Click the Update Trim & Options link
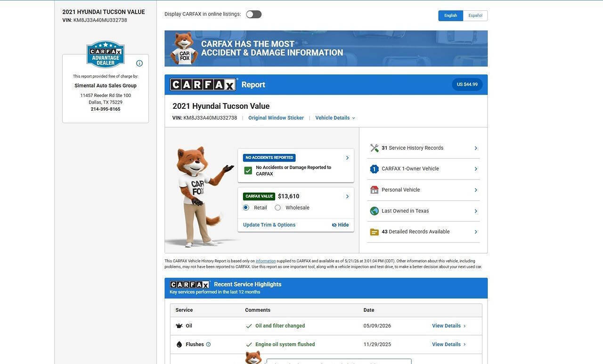Image resolution: width=603 pixels, height=364 pixels. pos(269,225)
